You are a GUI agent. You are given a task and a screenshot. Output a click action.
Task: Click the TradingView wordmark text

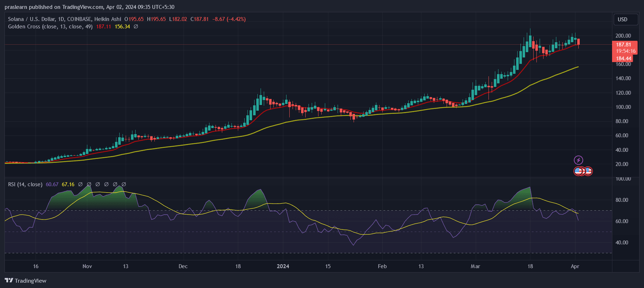(x=31, y=281)
